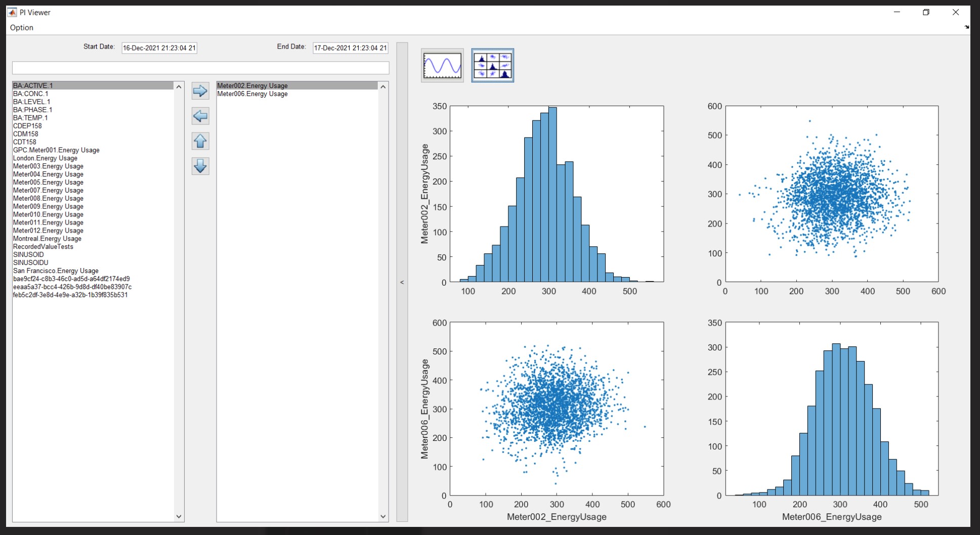Add selected tag using right arrow
This screenshot has width=980, height=535.
tap(200, 91)
